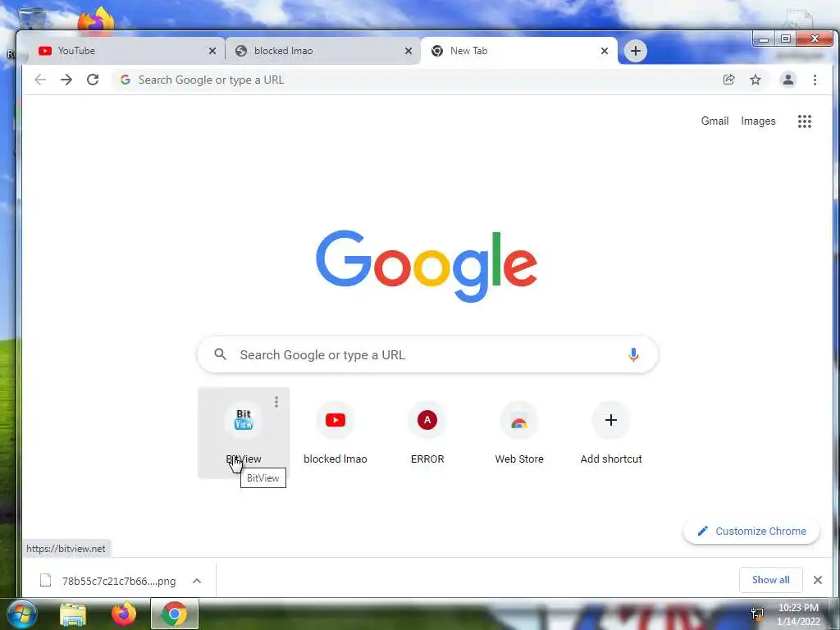Share this page icon in address bar
The height and width of the screenshot is (630, 840).
[x=728, y=80]
